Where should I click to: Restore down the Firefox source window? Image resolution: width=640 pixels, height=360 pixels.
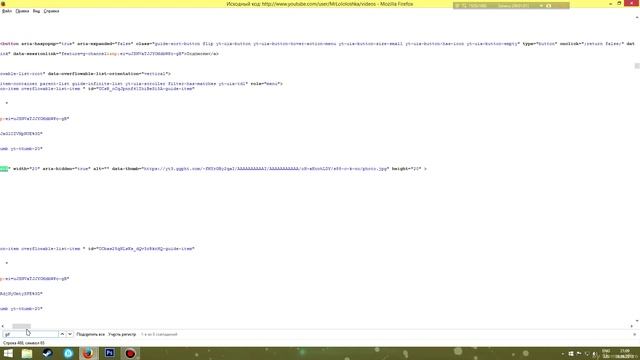[x=619, y=4]
